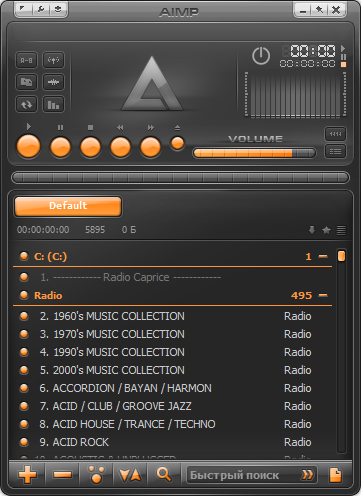Click the orange Stop button
Image resolution: width=361 pixels, height=496 pixels.
point(90,147)
